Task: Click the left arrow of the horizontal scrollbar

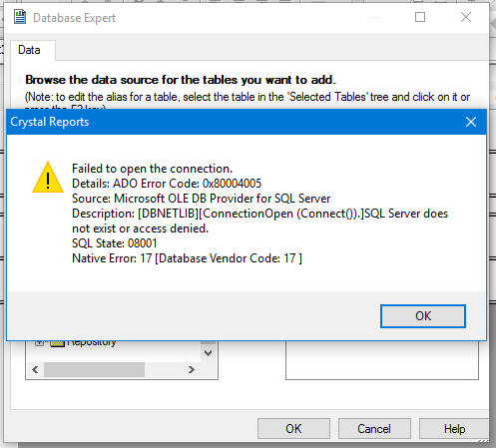Action: tap(35, 370)
